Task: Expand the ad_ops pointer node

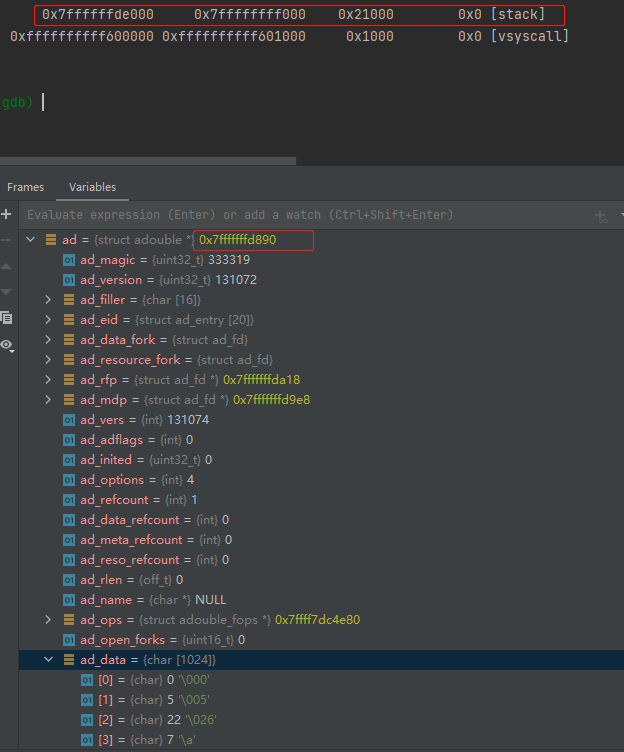Action: (x=48, y=620)
